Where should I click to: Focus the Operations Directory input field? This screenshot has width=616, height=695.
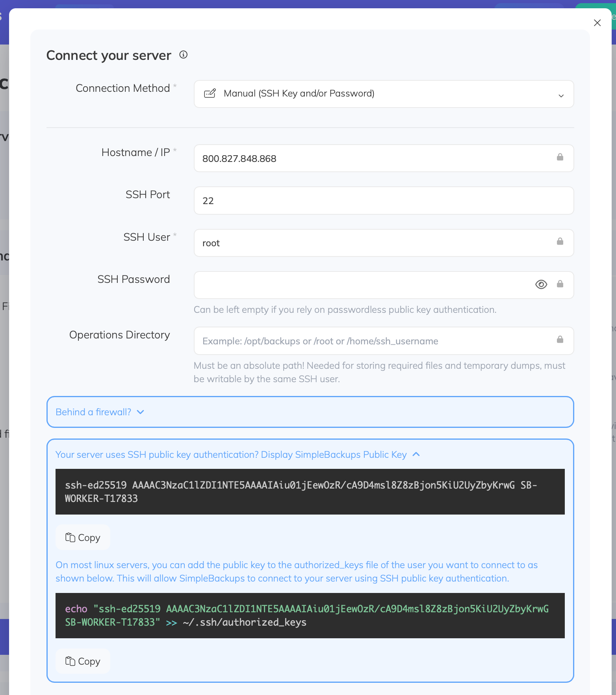[x=384, y=341]
